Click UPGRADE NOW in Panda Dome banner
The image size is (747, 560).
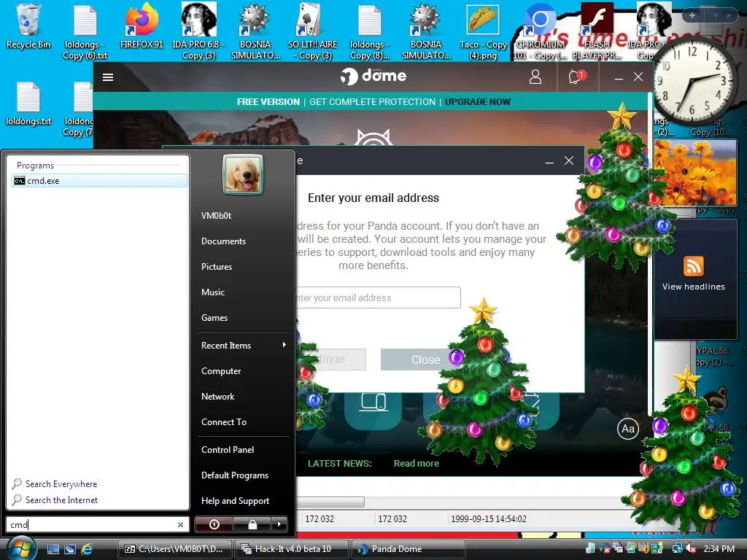coord(477,101)
